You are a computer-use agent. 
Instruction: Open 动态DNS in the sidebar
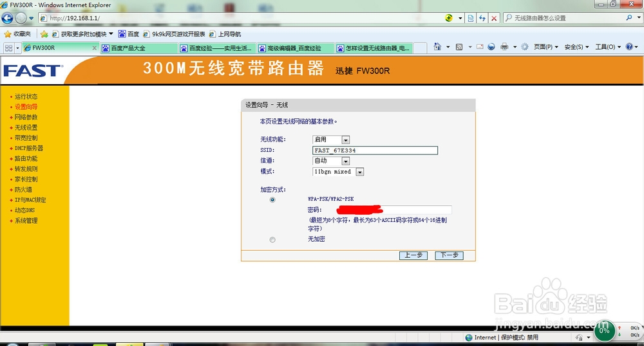point(24,210)
